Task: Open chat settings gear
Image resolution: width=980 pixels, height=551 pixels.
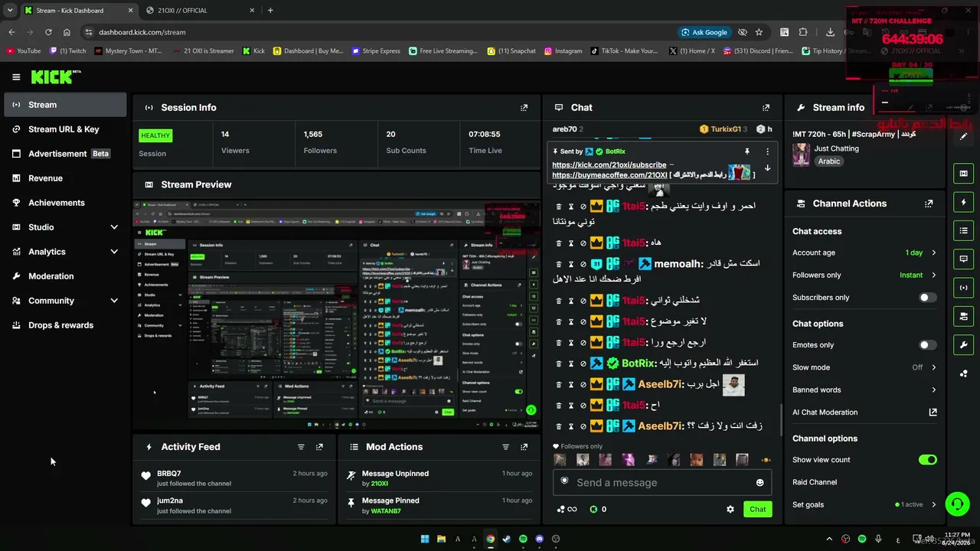Action: (x=730, y=509)
